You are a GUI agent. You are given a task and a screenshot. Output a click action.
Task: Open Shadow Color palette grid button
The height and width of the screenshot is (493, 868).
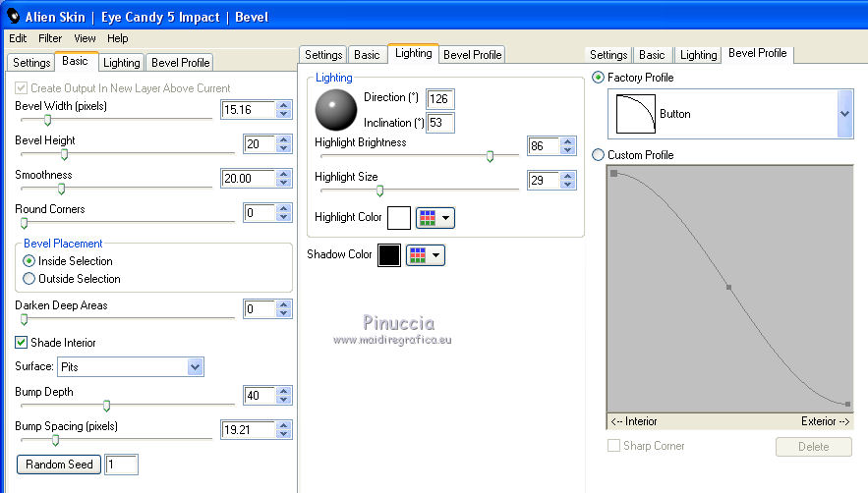coord(425,255)
